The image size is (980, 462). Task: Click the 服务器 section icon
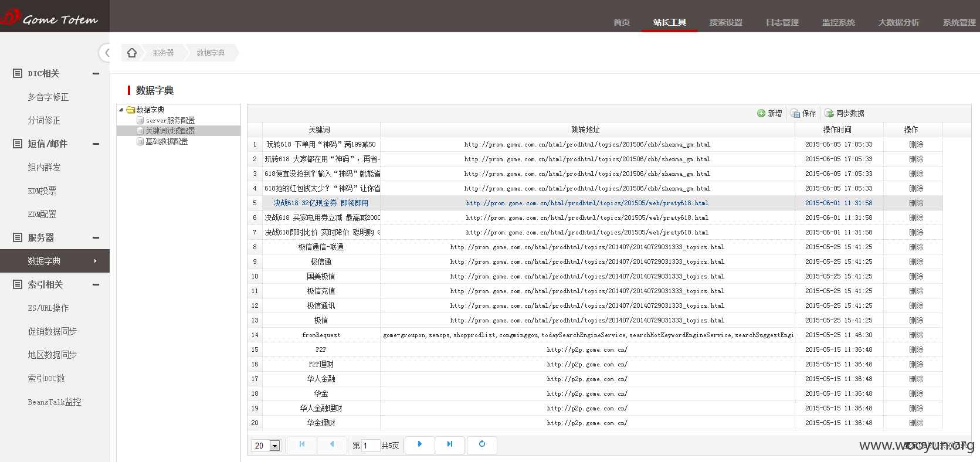tap(18, 237)
